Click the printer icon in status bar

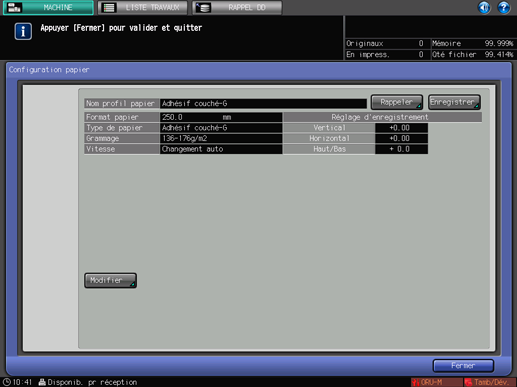tap(42, 382)
